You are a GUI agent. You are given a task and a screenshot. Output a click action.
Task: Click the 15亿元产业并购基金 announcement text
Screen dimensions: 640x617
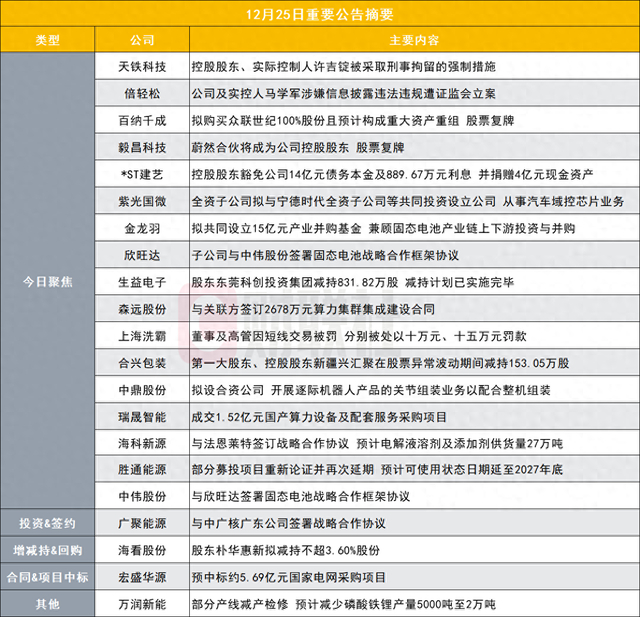tap(383, 228)
